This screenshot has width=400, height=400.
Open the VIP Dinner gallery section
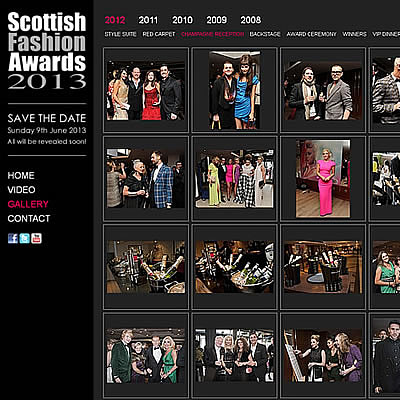[386, 34]
